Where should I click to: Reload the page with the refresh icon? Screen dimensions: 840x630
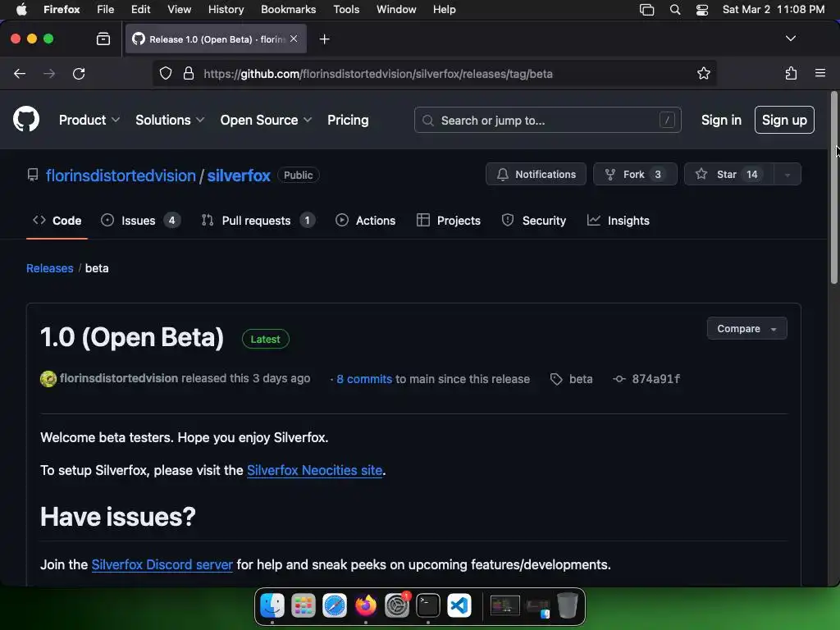tap(79, 74)
